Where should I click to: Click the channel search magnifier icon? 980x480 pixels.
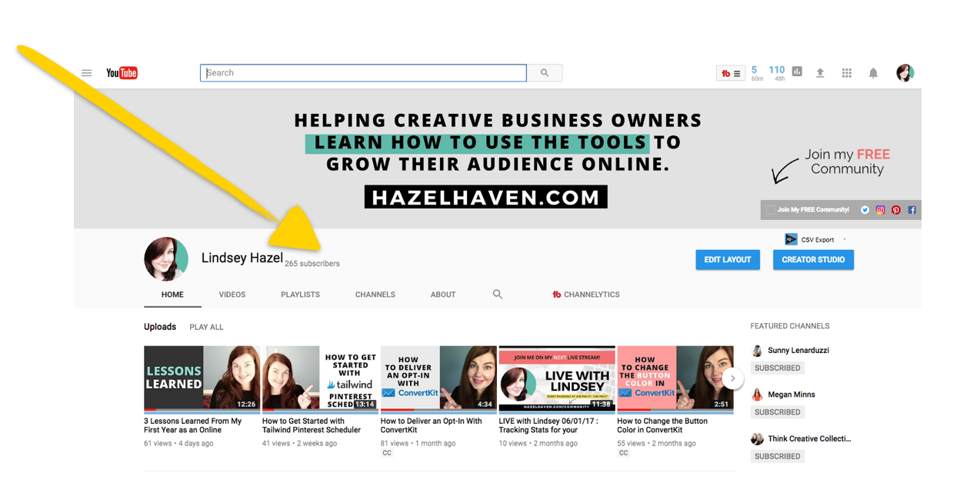point(498,295)
